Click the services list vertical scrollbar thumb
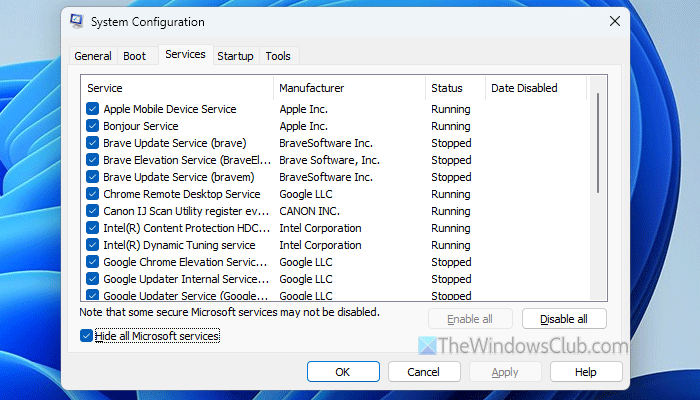700x400 pixels. coord(598,143)
